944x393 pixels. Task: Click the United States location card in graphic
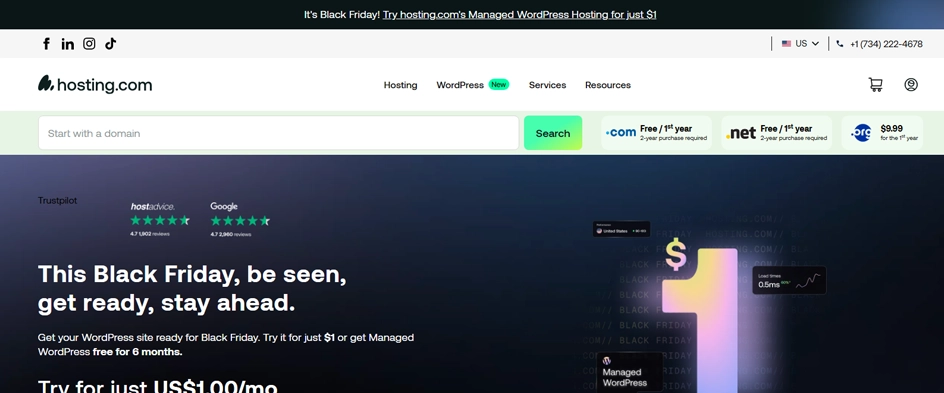[621, 229]
